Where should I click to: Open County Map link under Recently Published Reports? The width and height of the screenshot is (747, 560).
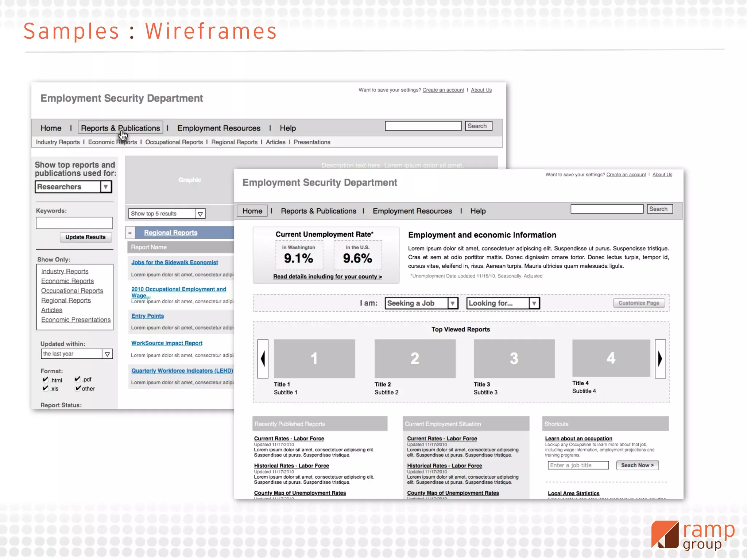coord(300,493)
